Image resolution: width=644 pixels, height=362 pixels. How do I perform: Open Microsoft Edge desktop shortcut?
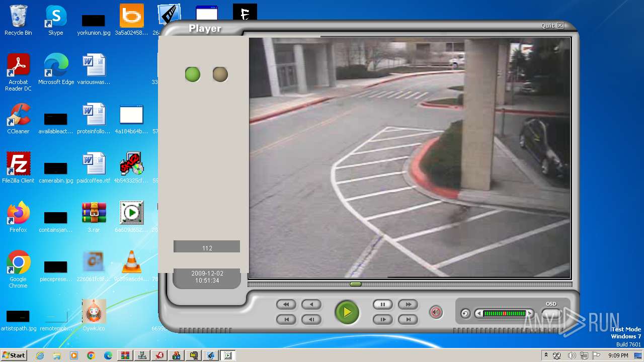(56, 69)
